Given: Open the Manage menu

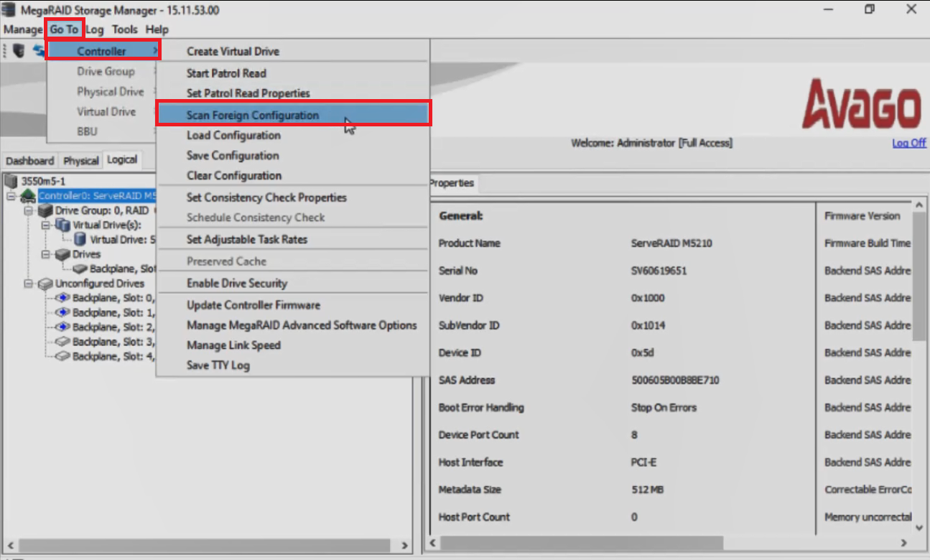Looking at the screenshot, I should (x=23, y=29).
